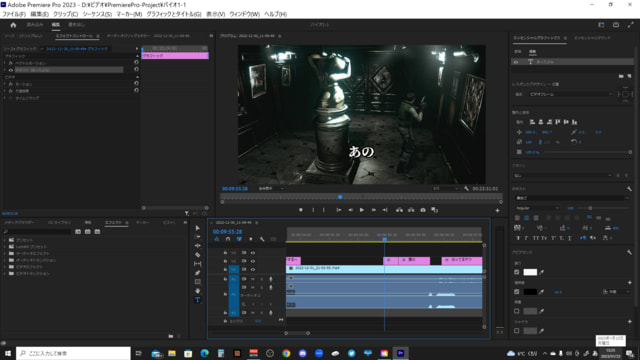Screen dimensions: 640x360
Task: Open the responsive design pin-to dropdown
Action: [570, 94]
